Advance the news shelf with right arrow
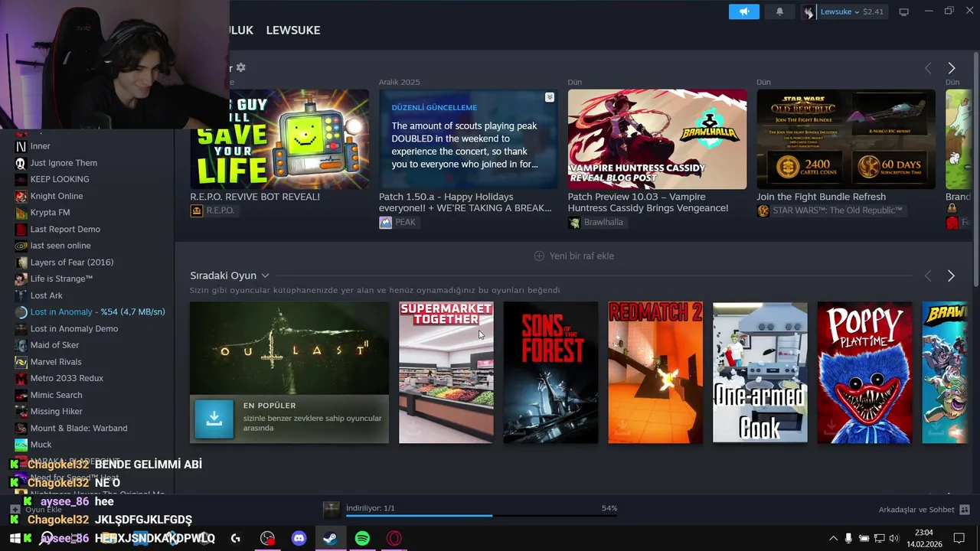 pyautogui.click(x=951, y=68)
